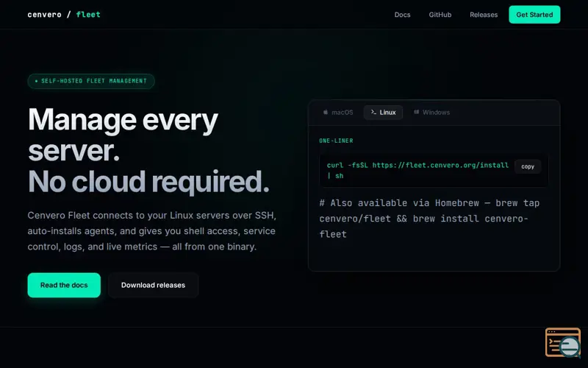The width and height of the screenshot is (588, 368).
Task: Click the Read the docs button
Action: [x=64, y=285]
